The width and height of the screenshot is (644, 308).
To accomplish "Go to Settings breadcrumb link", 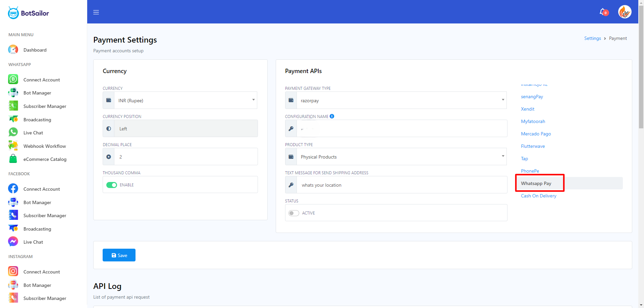I will pos(592,38).
